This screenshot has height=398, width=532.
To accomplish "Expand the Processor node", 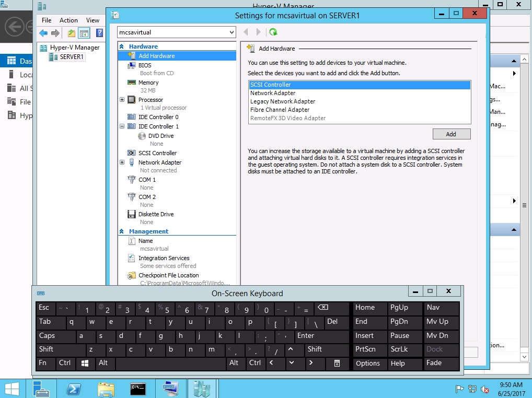I will 122,100.
